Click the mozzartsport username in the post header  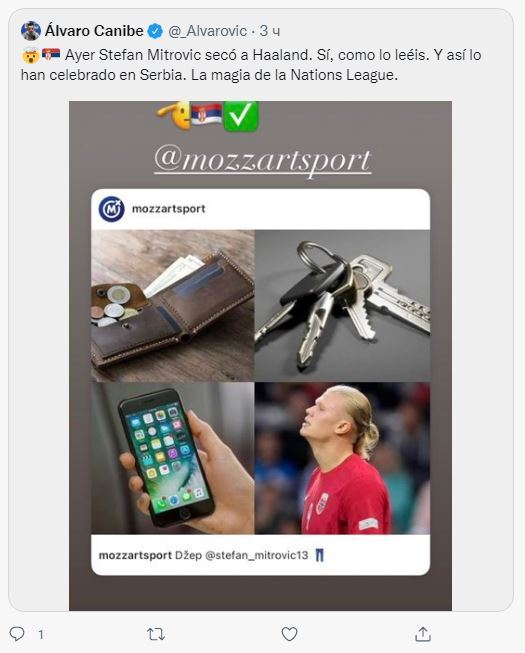tap(169, 209)
